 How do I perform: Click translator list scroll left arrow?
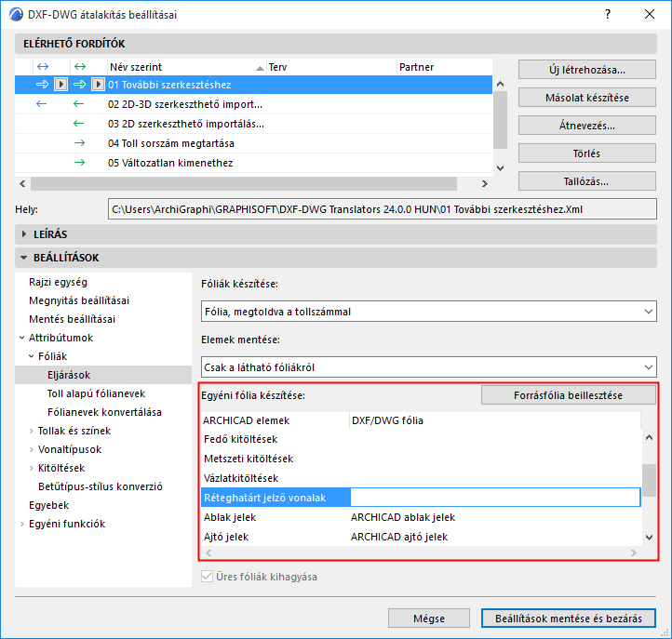tap(22, 183)
